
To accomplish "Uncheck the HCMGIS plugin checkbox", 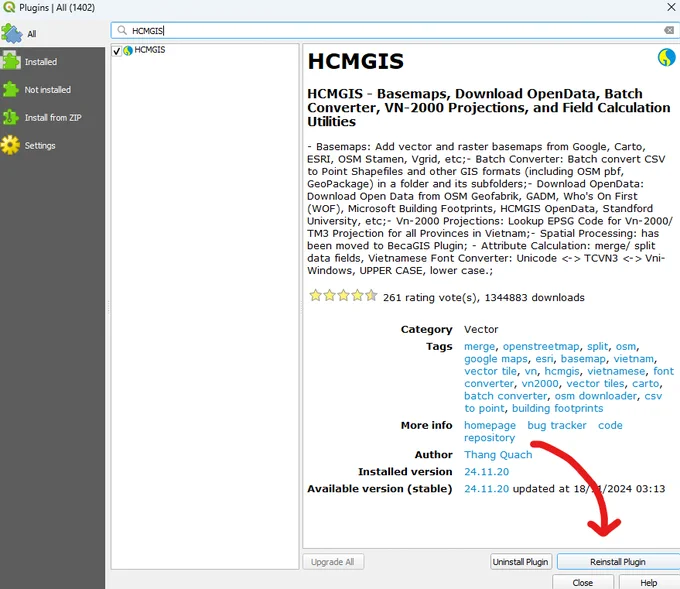I will click(116, 51).
